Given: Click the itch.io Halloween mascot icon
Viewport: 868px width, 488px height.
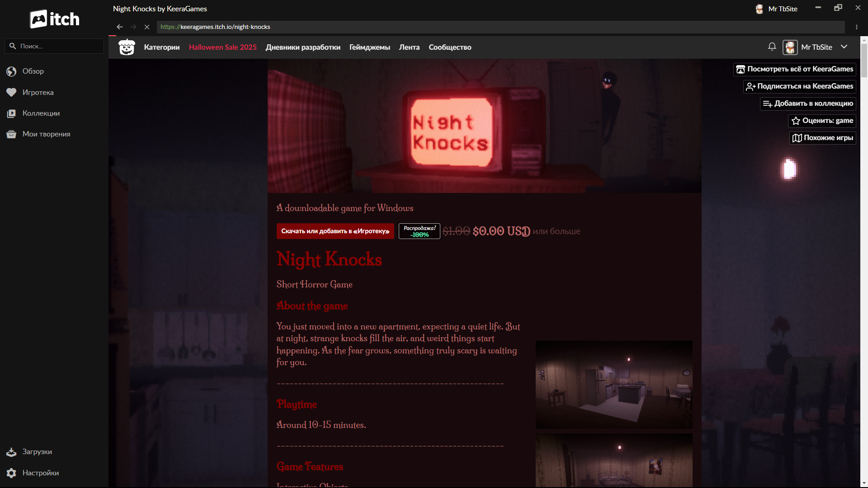Looking at the screenshot, I should click(127, 47).
